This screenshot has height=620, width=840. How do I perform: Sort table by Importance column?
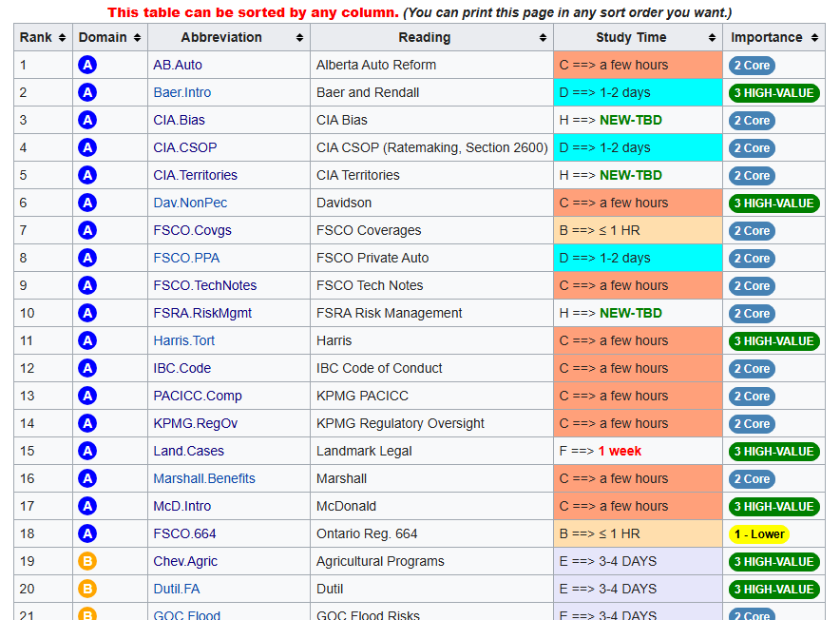(x=773, y=37)
